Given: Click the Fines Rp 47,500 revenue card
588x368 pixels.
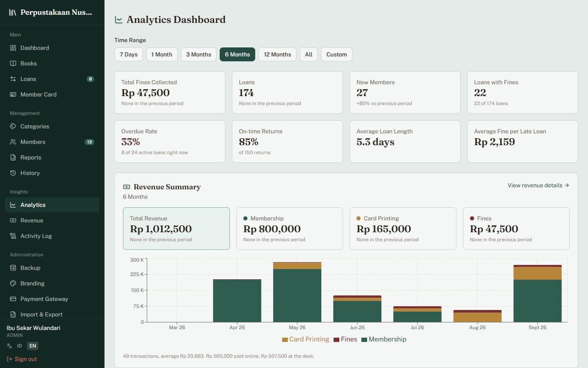Looking at the screenshot, I should pos(516,229).
